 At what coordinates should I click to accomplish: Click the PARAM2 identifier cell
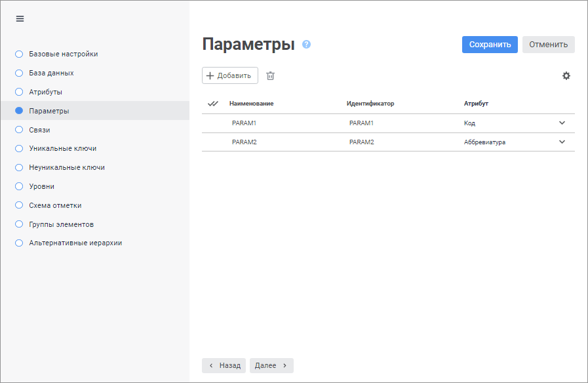pos(362,142)
